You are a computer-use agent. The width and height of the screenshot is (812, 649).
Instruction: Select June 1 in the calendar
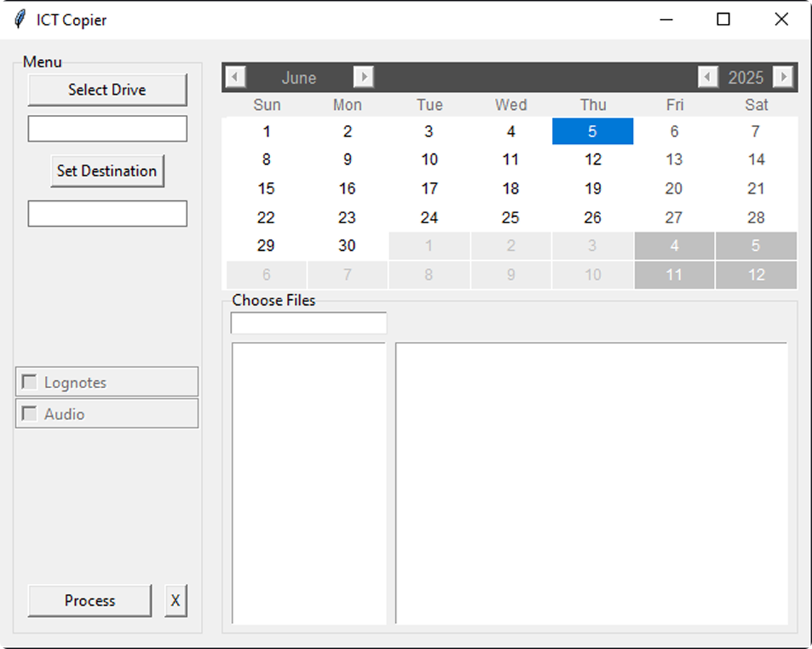266,131
